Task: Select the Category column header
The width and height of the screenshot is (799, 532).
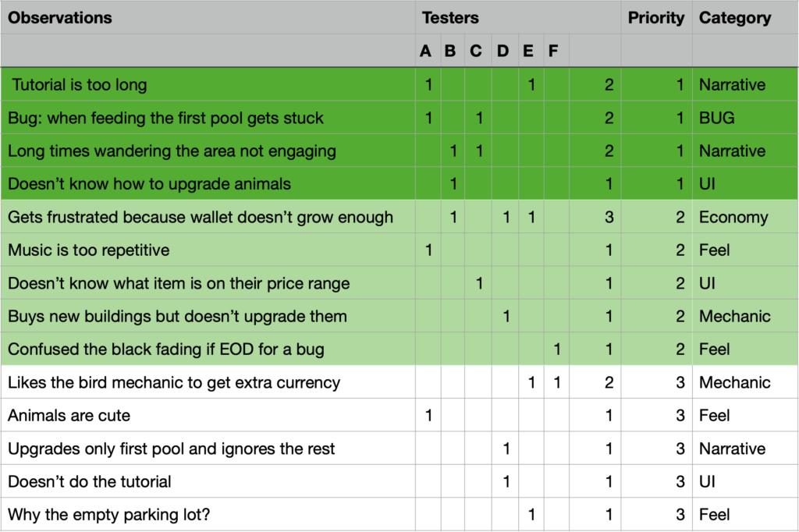Action: tap(745, 18)
